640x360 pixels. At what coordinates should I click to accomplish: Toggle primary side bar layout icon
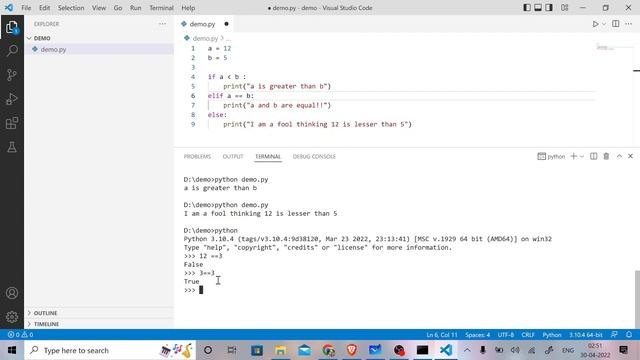point(527,8)
